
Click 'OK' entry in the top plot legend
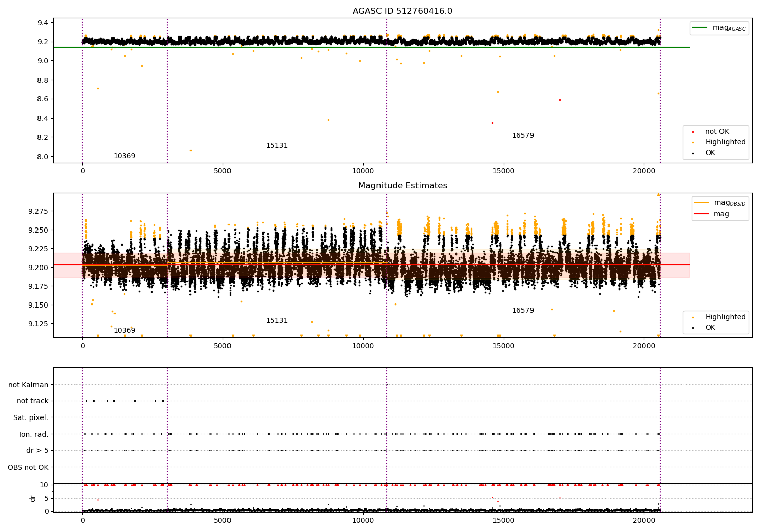pos(710,153)
